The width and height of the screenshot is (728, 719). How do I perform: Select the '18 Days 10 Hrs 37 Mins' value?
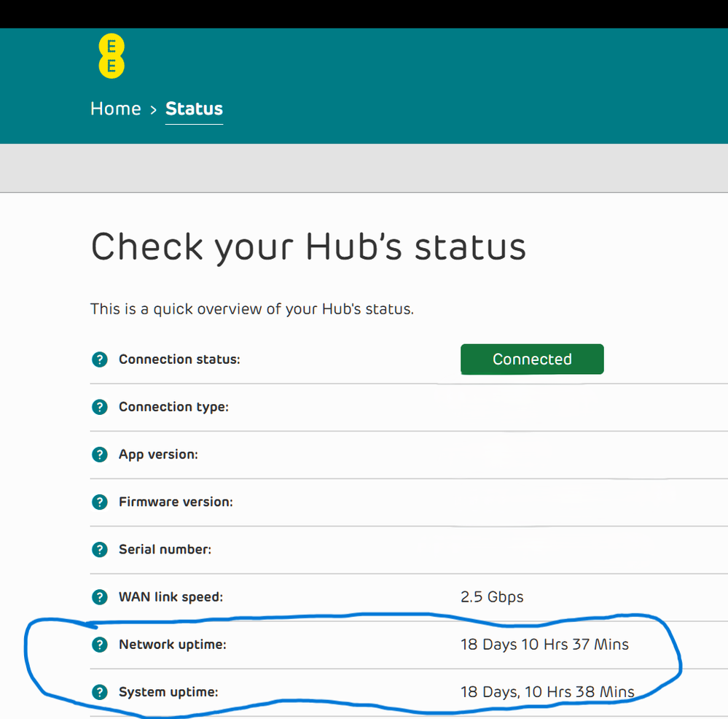[544, 645]
